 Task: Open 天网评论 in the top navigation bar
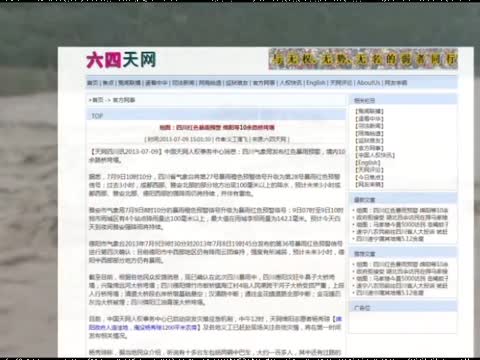341,83
